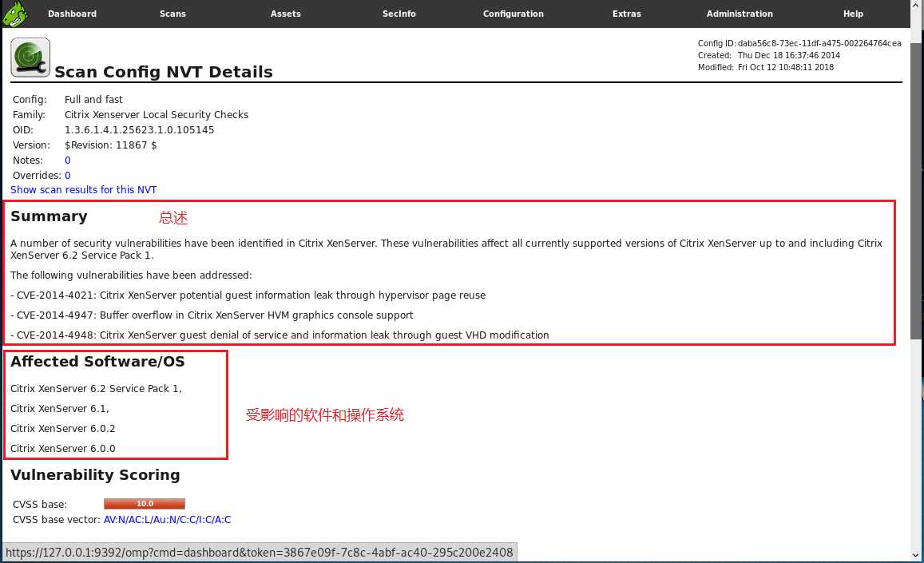Select the Config ID daba56c8-73ec-11df-a475-002264764cea
The image size is (924, 563).
(x=819, y=44)
